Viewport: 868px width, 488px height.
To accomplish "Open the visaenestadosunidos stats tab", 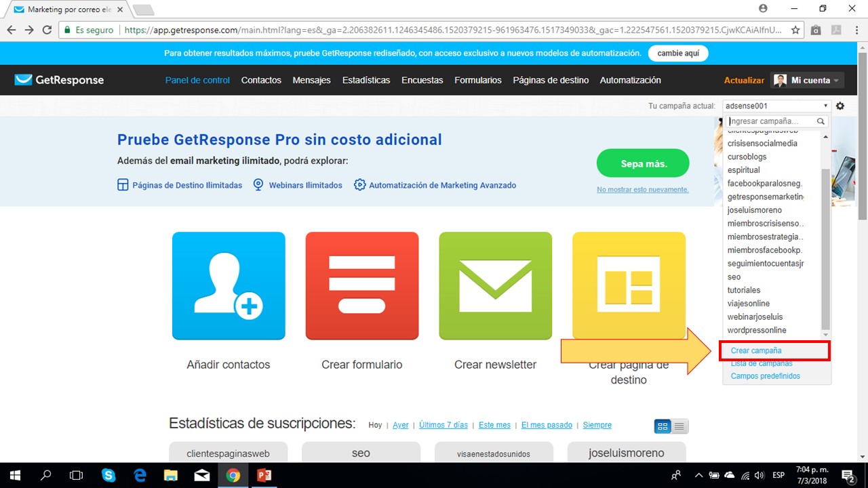I will tap(494, 453).
